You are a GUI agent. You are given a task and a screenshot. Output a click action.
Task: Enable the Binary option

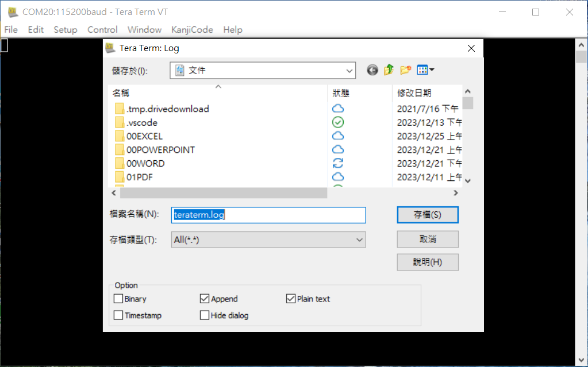pos(118,299)
